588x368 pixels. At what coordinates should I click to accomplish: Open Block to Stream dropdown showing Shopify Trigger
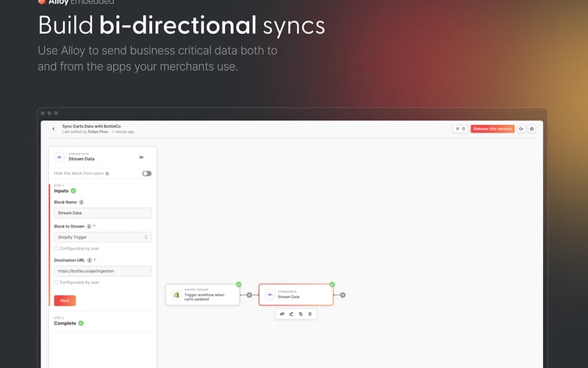tap(103, 237)
